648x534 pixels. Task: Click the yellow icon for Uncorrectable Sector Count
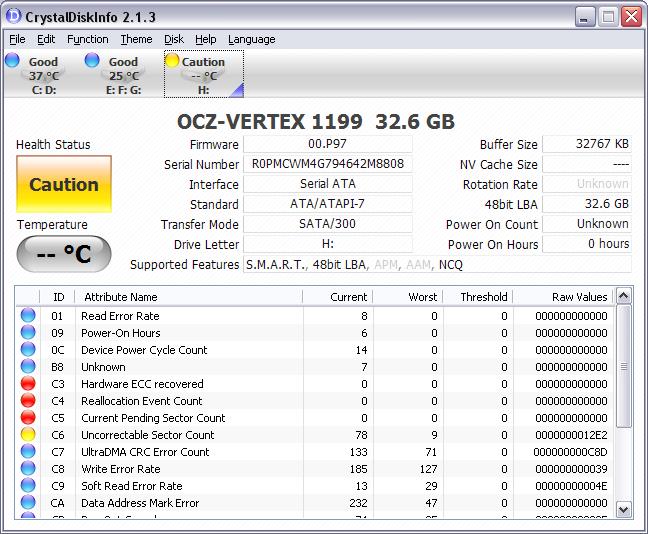coord(28,434)
